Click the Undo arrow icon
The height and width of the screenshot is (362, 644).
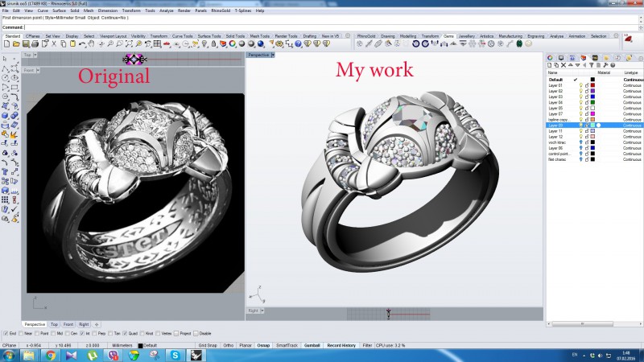82,43
